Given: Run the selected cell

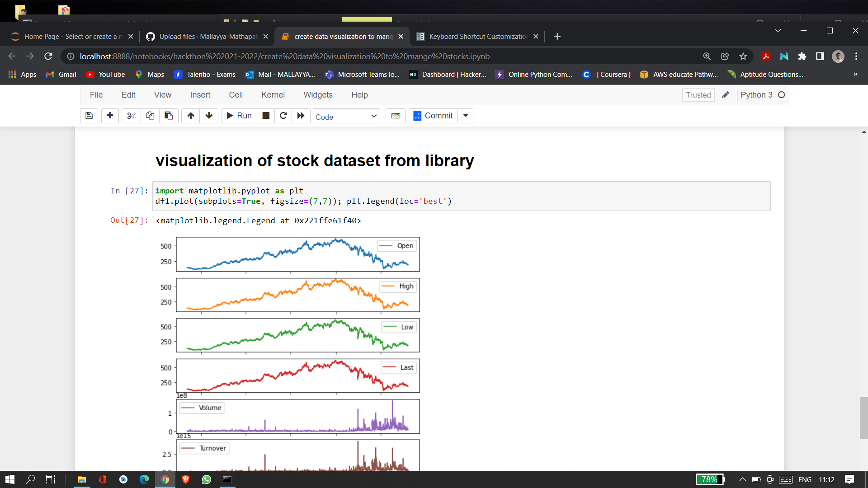Looking at the screenshot, I should point(239,116).
